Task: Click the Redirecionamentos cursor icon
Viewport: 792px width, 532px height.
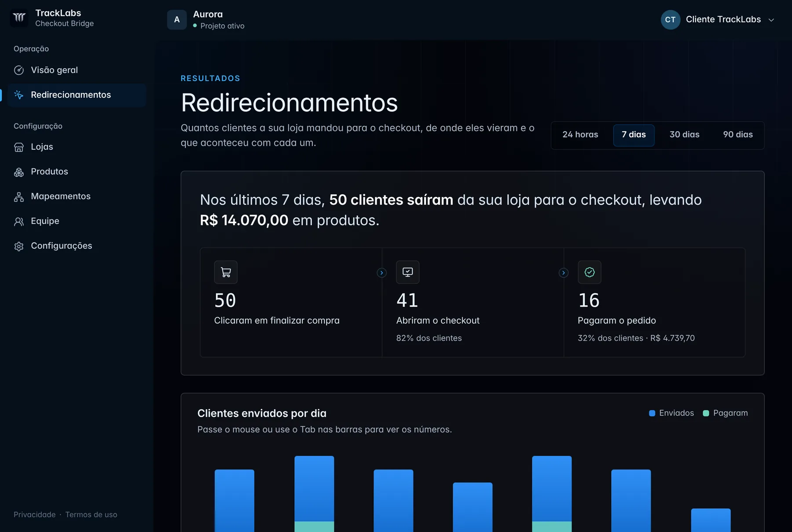Action: [19, 95]
